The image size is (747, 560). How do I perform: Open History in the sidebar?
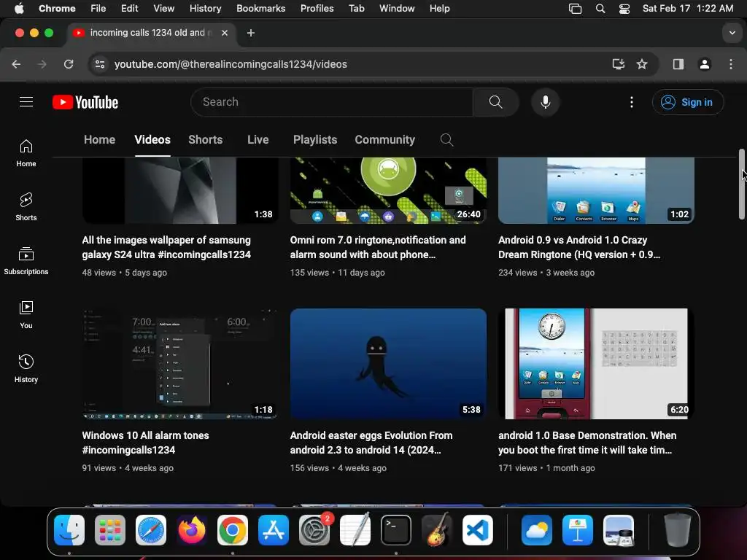click(x=26, y=369)
